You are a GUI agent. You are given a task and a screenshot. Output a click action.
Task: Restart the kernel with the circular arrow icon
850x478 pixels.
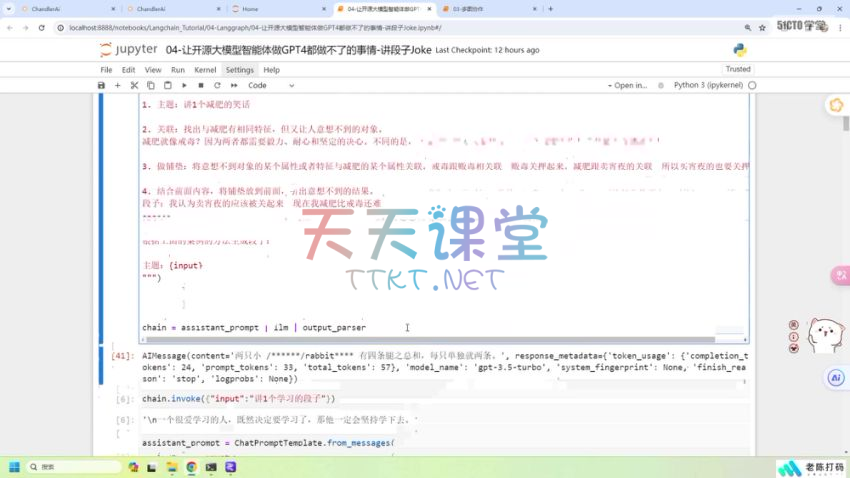tap(216, 86)
